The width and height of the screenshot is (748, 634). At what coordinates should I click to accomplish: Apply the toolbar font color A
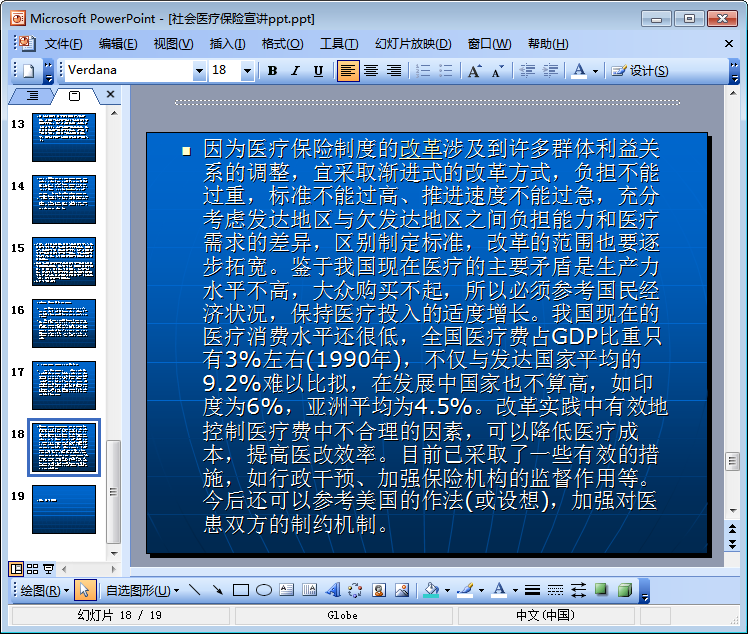(579, 71)
